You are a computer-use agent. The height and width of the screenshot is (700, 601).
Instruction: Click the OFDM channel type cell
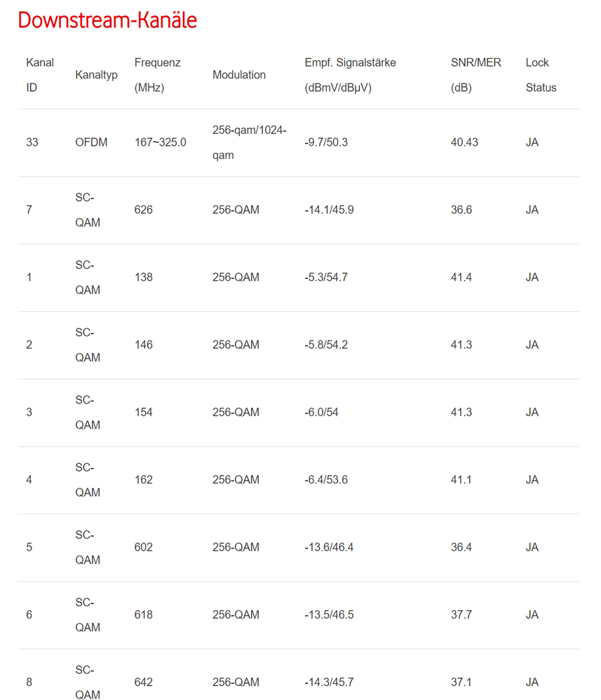(91, 142)
